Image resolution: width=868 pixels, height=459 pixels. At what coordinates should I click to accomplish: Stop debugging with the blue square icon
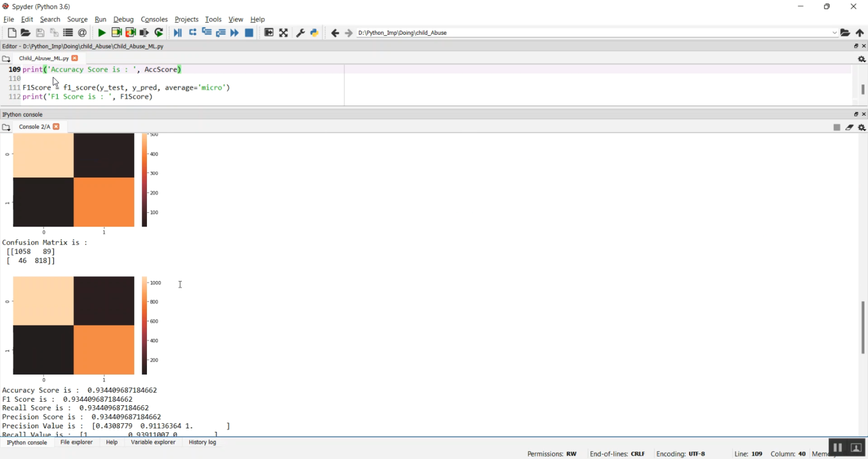pyautogui.click(x=249, y=33)
